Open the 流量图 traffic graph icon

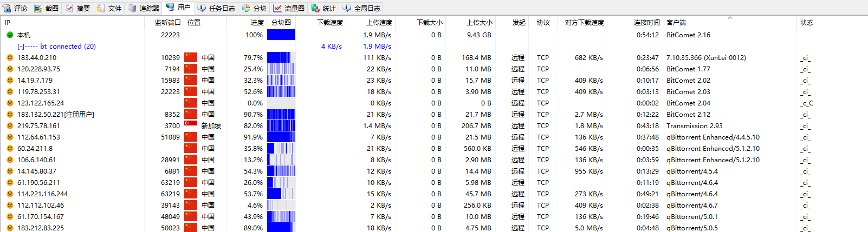tap(277, 8)
